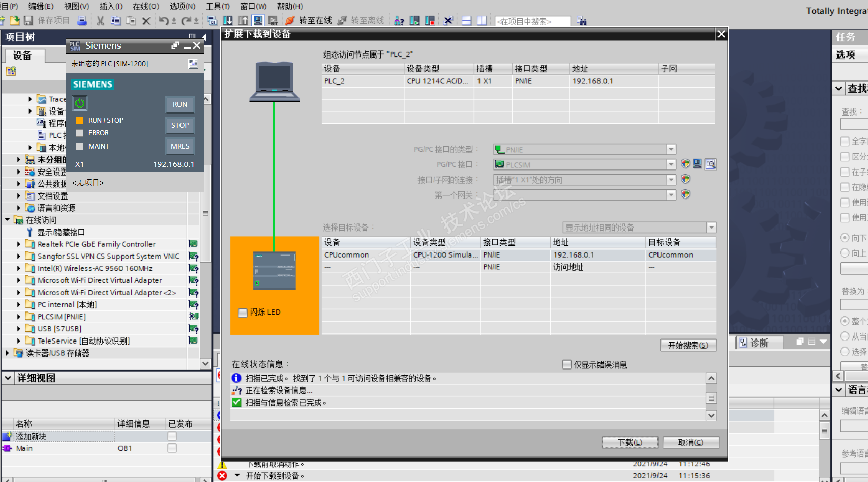Select the 向上 radio button
Viewport: 868px width, 482px height.
click(x=845, y=253)
